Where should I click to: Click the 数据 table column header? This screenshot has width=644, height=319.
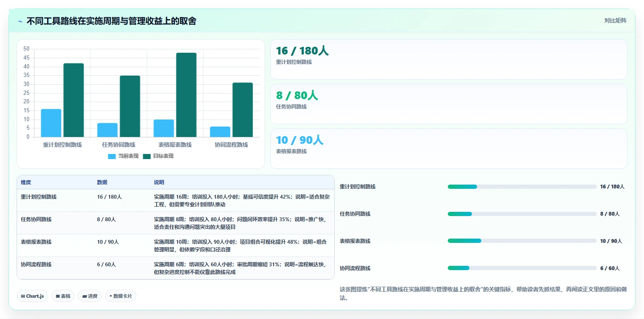(102, 182)
